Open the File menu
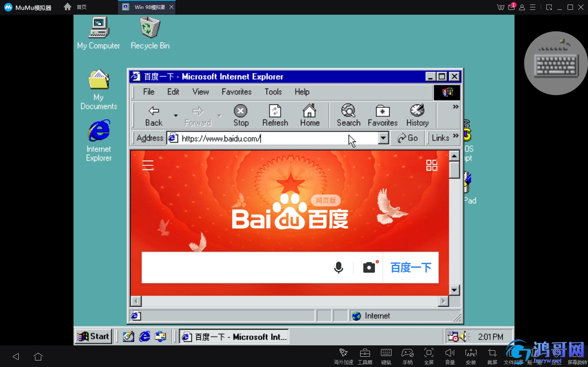Screen dimensions: 588x367 point(149,92)
